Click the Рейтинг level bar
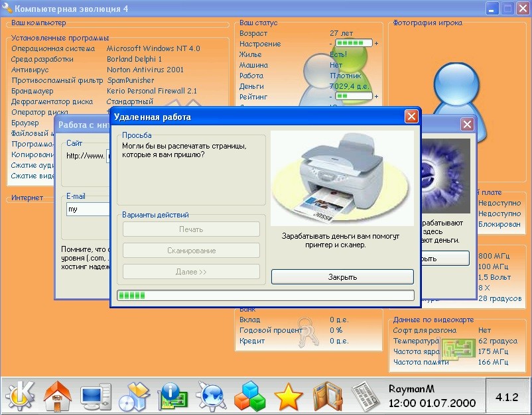The height and width of the screenshot is (415, 532). point(354,96)
